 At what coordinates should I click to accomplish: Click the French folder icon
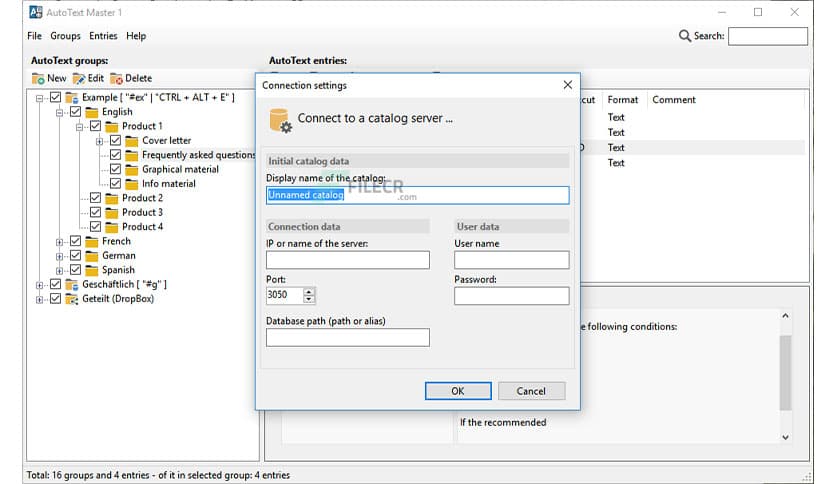pos(92,241)
